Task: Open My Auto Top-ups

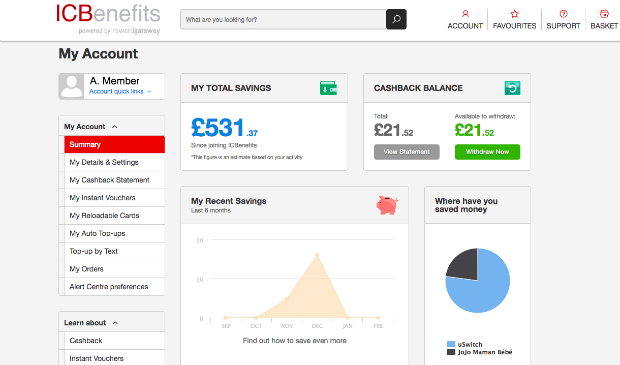Action: click(x=114, y=233)
